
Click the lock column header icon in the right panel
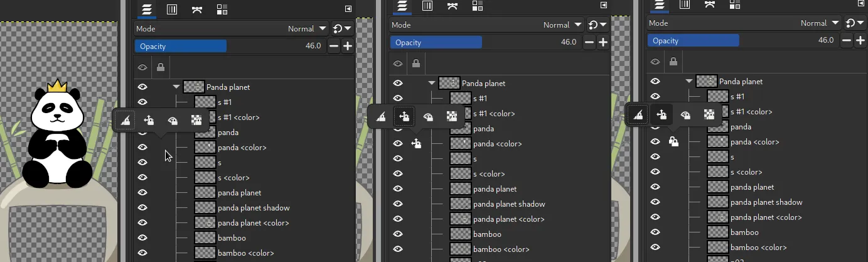673,61
